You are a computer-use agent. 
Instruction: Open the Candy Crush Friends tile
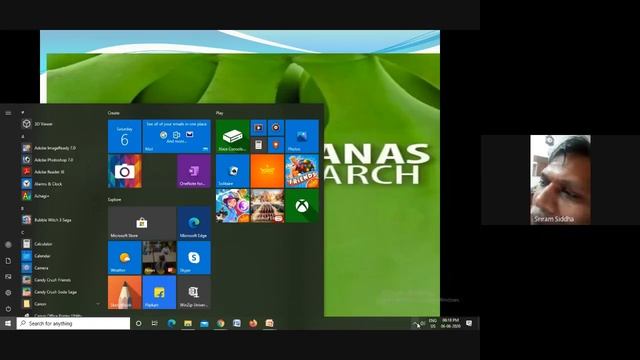point(302,171)
